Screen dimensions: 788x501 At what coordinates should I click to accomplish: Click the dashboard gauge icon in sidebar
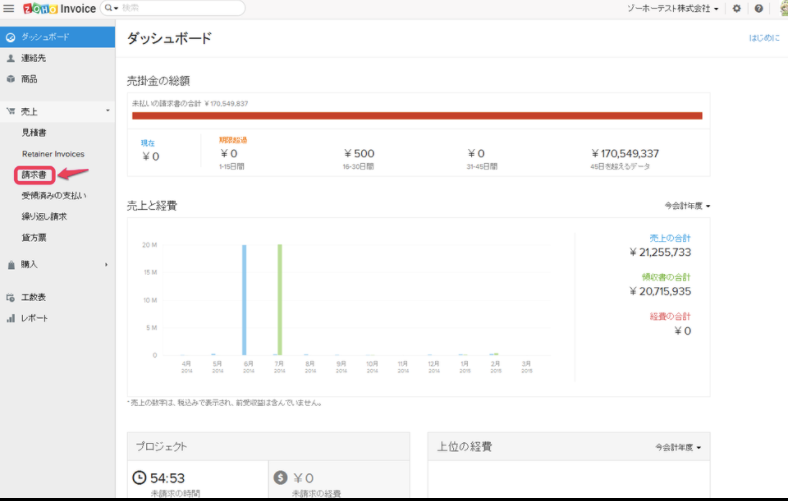point(10,37)
